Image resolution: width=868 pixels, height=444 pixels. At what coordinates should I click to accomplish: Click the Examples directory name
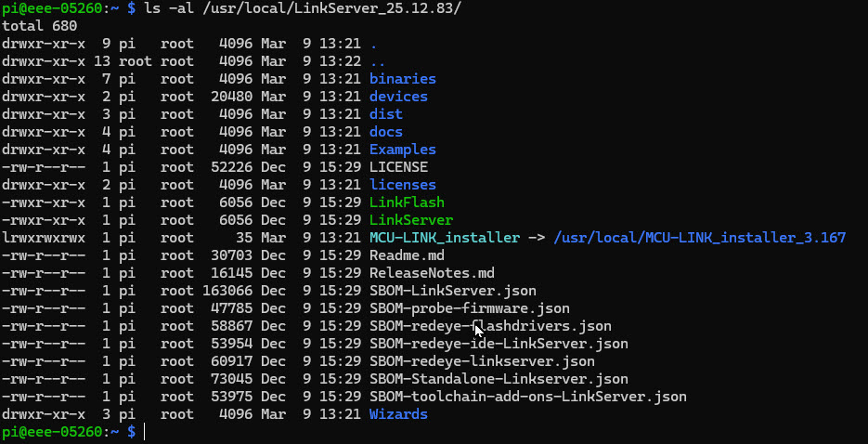point(402,150)
